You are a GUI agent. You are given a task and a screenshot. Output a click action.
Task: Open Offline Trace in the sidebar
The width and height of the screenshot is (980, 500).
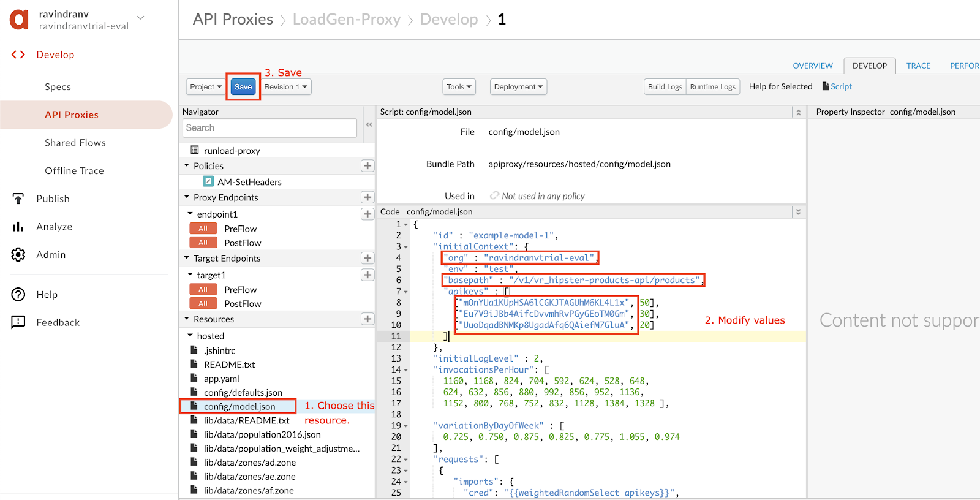click(x=74, y=171)
